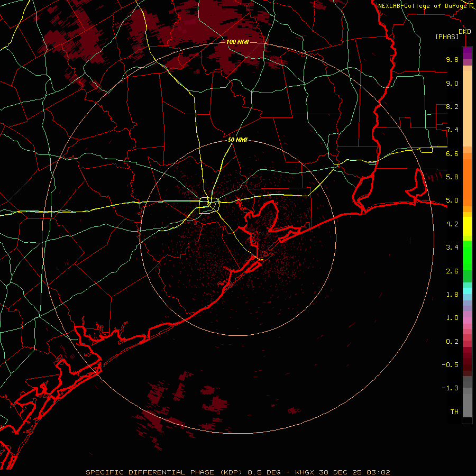
Task: Click the 5.0 legend value
Action: [x=452, y=200]
